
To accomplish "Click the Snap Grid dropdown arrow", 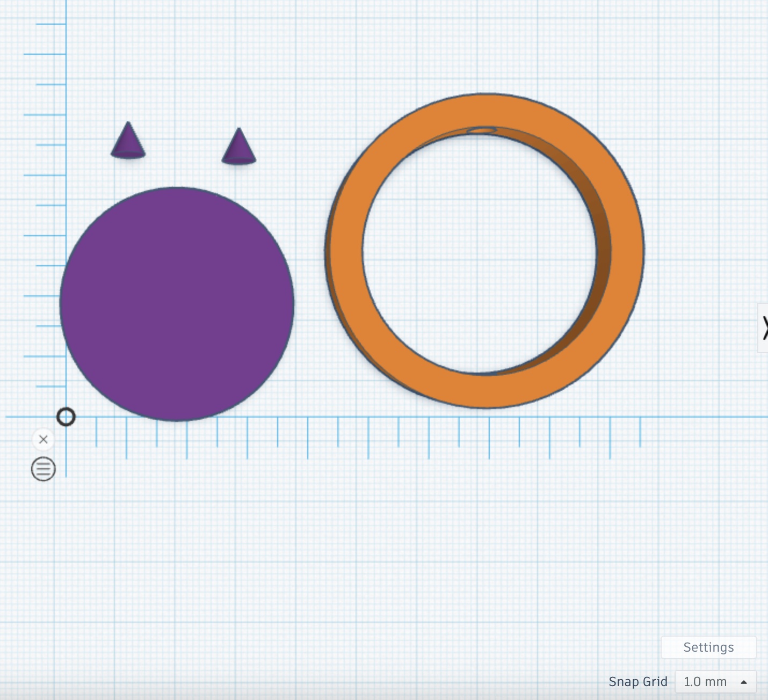I will (744, 682).
